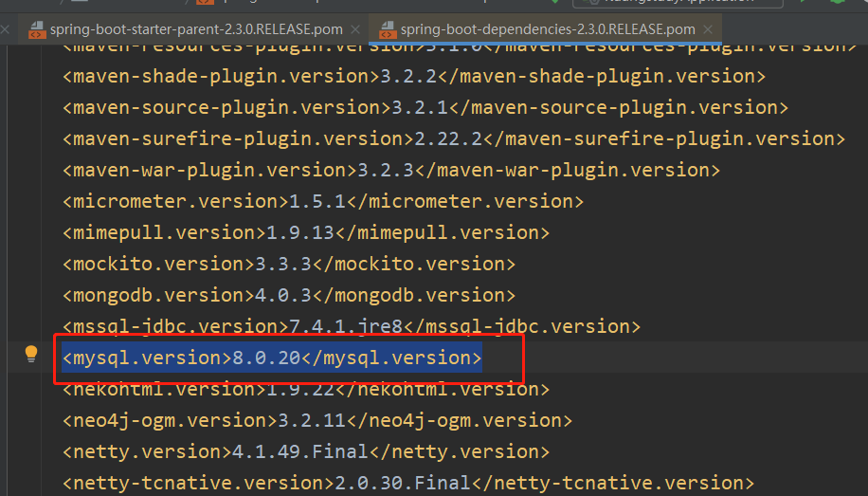The image size is (868, 496).
Task: Click the highlighted mysql.version 8.0.20 line
Action: coord(272,358)
